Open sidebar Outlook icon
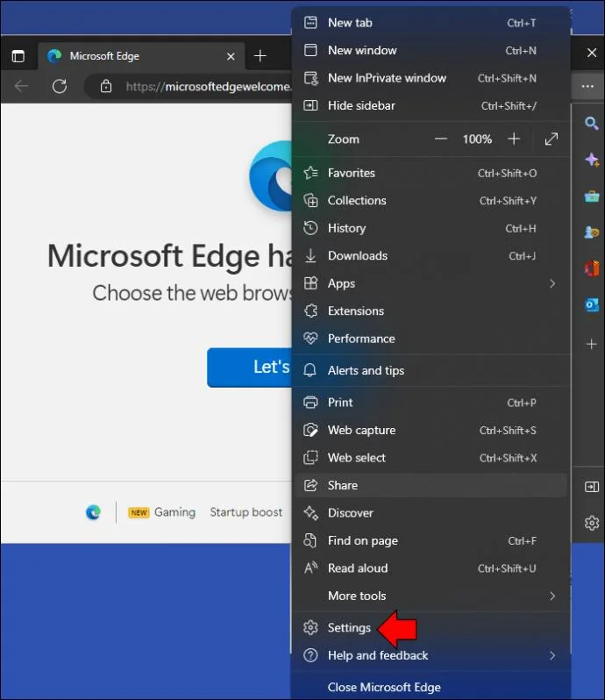Viewport: 605px width, 700px height. (592, 305)
